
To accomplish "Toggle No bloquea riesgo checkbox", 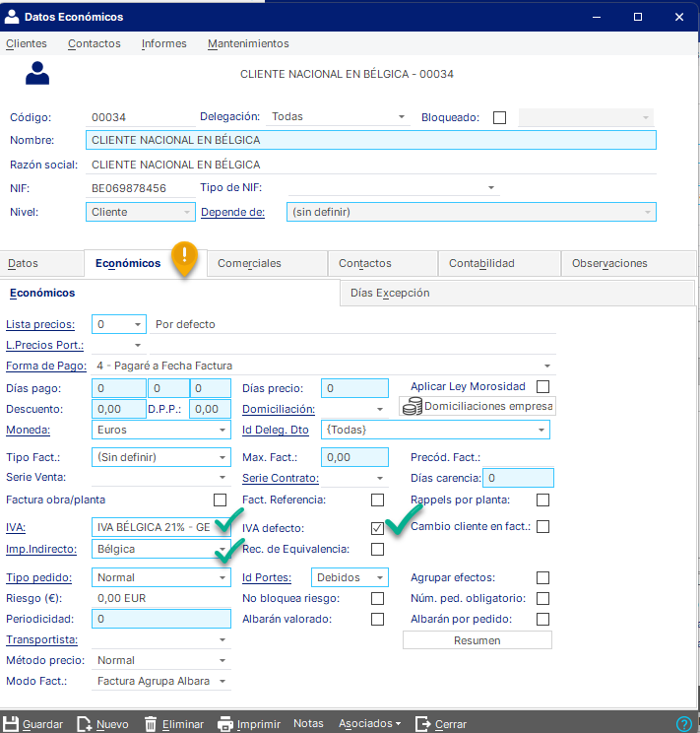I will [x=377, y=598].
